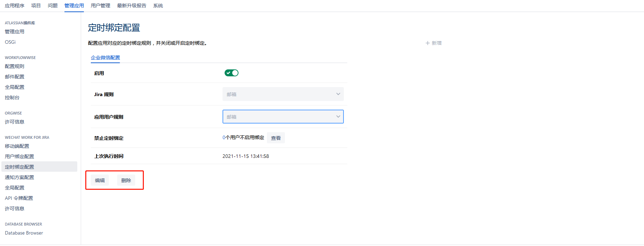Screen dimensions: 644x246
Task: Click the 查看 button
Action: 276,138
